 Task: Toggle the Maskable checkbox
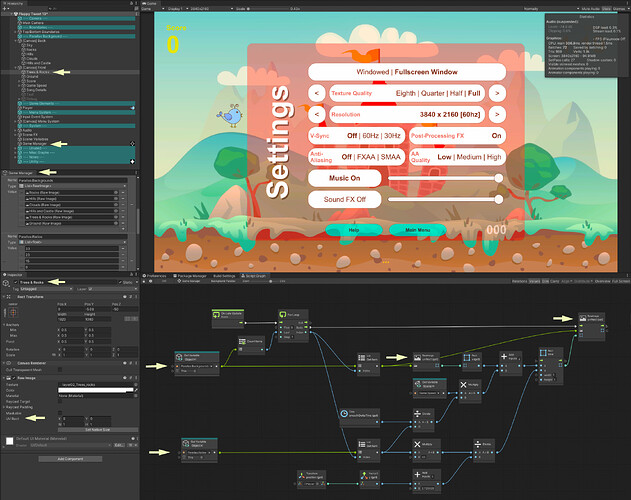[x=60, y=413]
